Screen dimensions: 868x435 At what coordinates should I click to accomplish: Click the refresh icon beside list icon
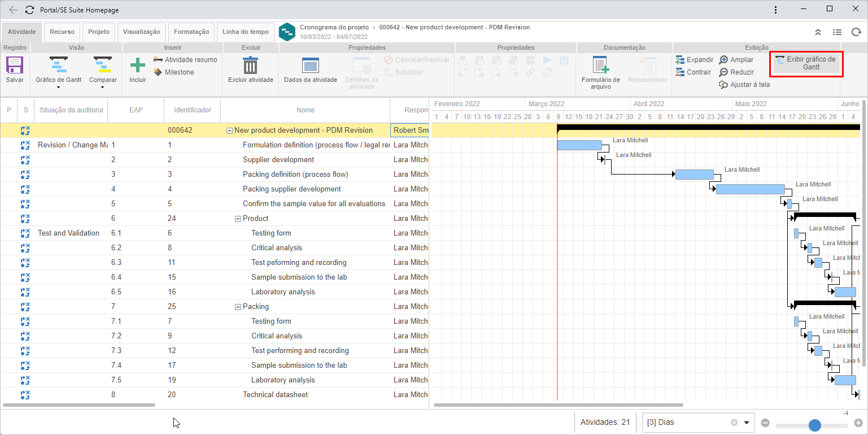[x=856, y=32]
